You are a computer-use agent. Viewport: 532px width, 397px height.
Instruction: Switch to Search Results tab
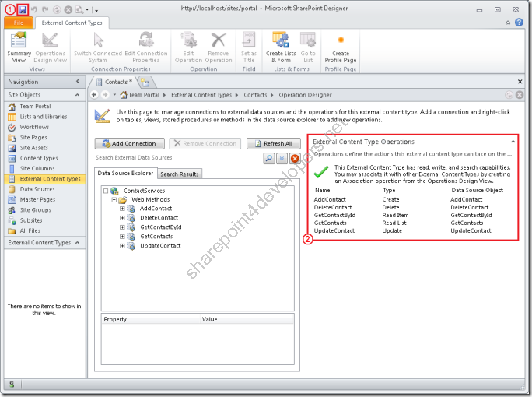coord(180,174)
